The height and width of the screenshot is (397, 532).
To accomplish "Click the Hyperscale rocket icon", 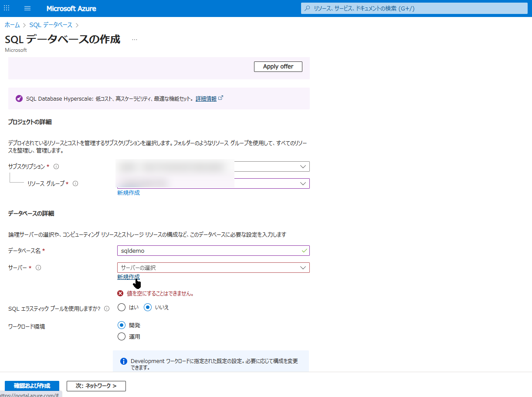I will (x=19, y=98).
